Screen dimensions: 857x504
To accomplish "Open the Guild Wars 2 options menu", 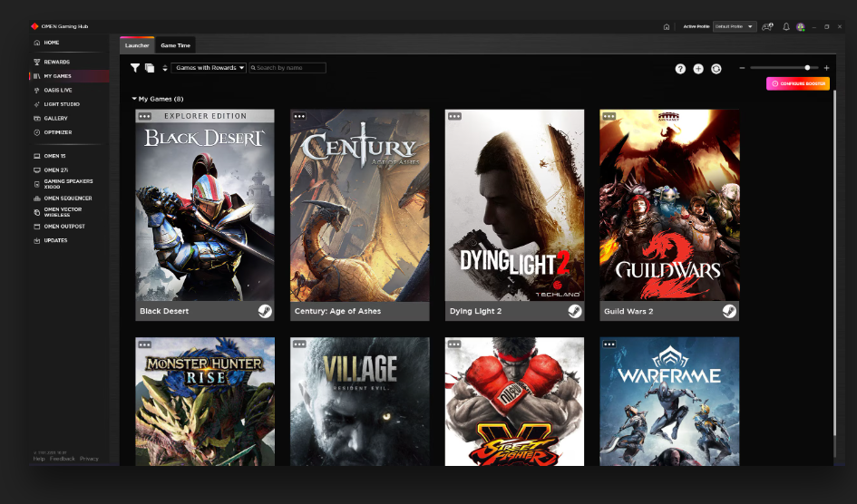I will pyautogui.click(x=609, y=116).
